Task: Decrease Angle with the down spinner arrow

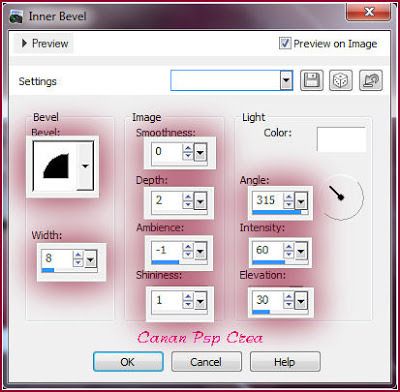Action: pyautogui.click(x=289, y=205)
